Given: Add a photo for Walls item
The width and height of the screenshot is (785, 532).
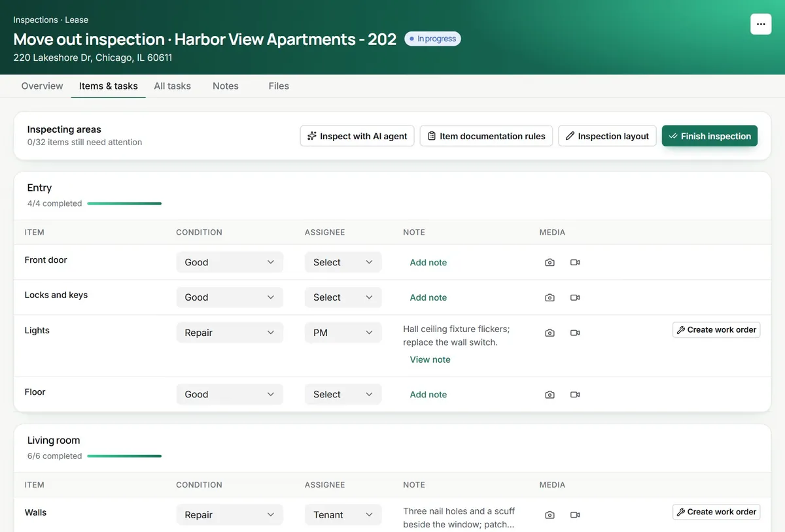Looking at the screenshot, I should pyautogui.click(x=549, y=515).
